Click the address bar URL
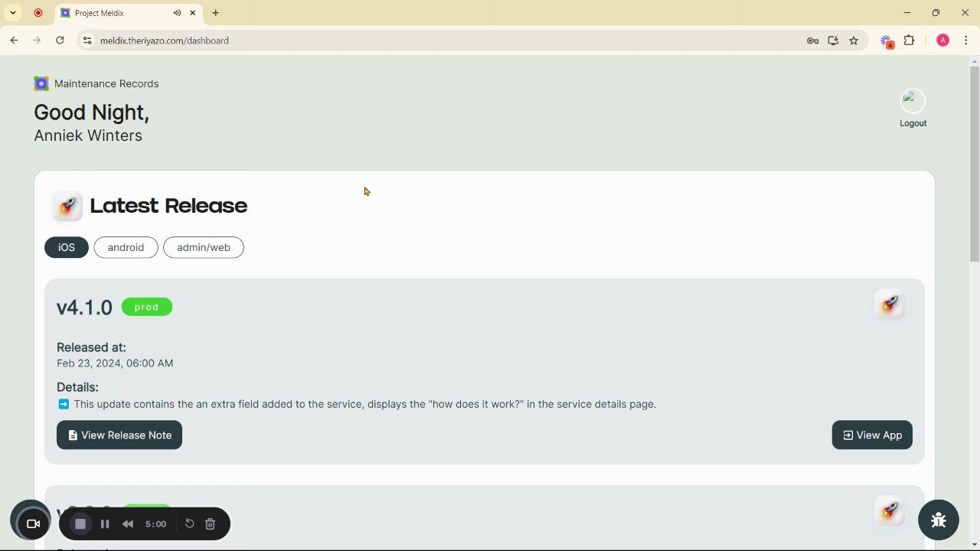 165,41
